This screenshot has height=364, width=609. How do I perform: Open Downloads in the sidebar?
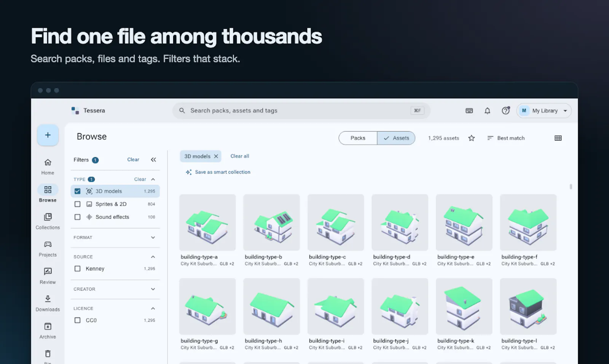(48, 304)
